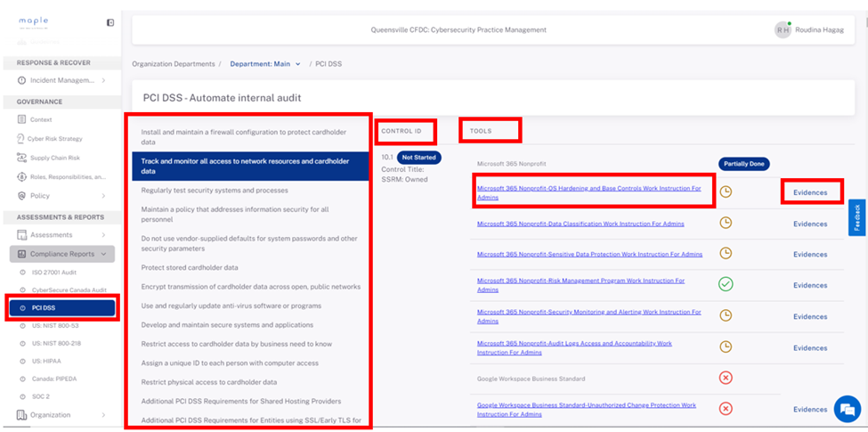The image size is (868, 432).
Task: Open Unauthorized Change Protection Work Instruction link
Action: (586, 410)
